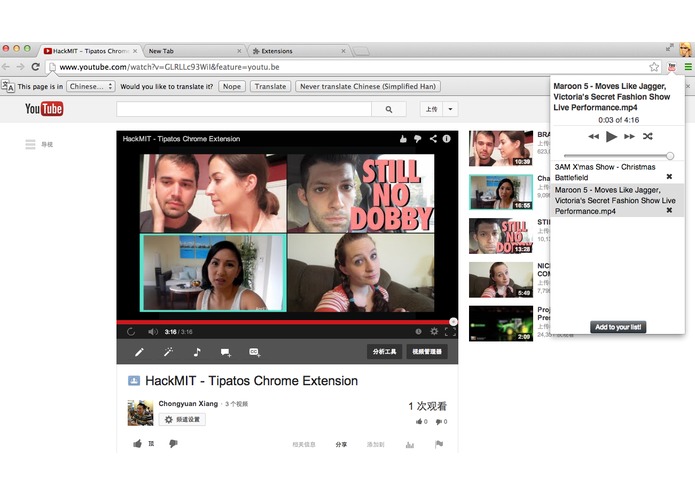
Task: Open the Chrome hamburger menu
Action: tap(688, 67)
